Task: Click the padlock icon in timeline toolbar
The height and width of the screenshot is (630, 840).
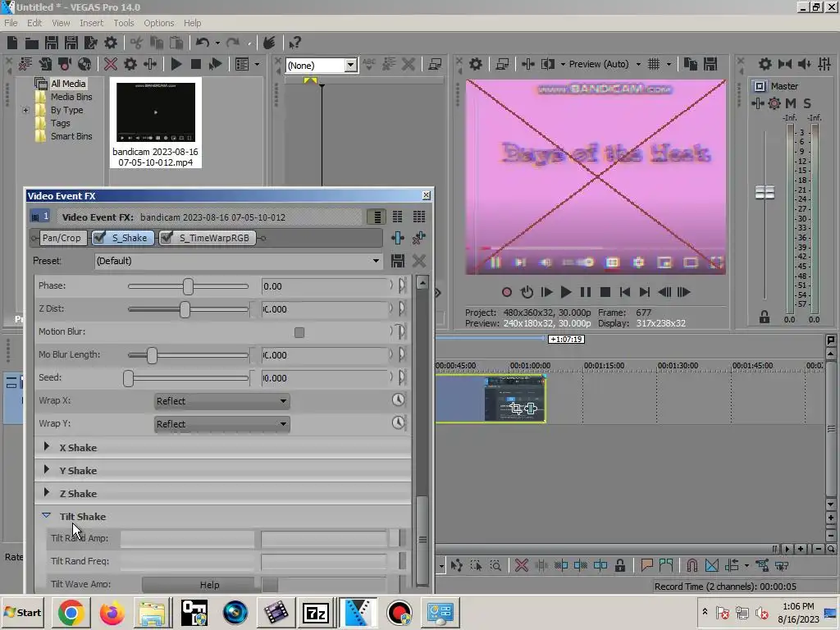Action: click(x=620, y=565)
